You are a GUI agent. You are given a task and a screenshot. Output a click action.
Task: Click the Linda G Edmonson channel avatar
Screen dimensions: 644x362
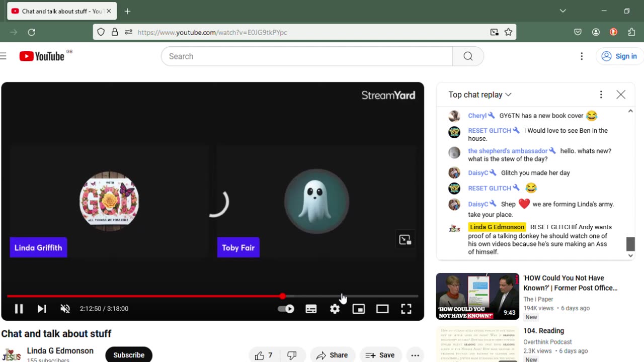click(x=12, y=354)
